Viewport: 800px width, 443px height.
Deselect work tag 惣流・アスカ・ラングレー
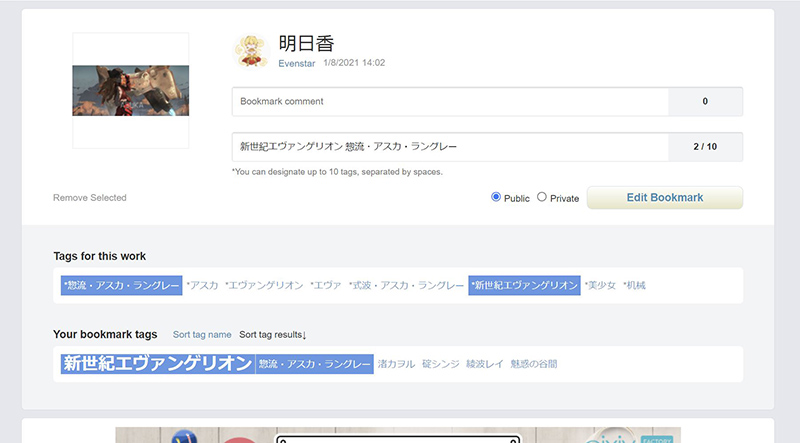[x=121, y=285]
